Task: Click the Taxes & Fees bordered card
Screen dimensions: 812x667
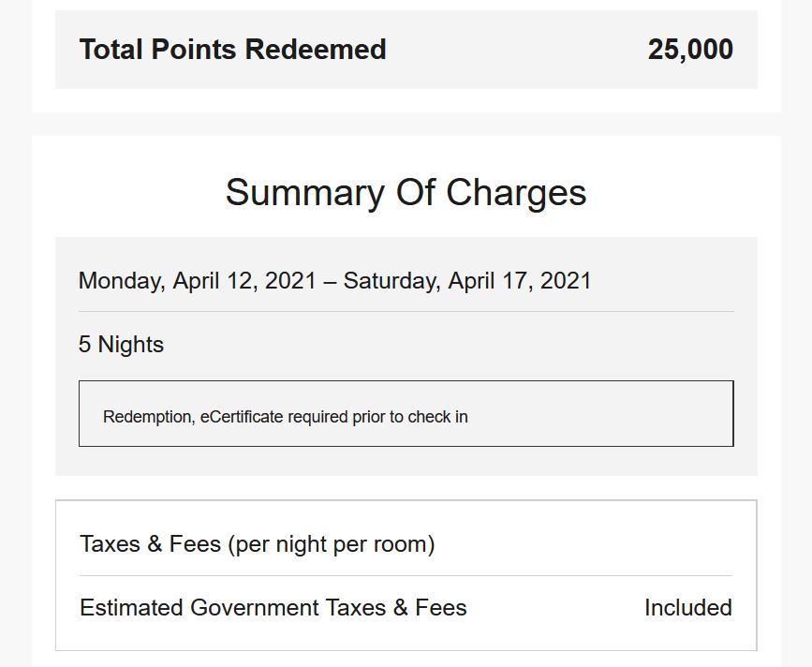Action: click(406, 575)
